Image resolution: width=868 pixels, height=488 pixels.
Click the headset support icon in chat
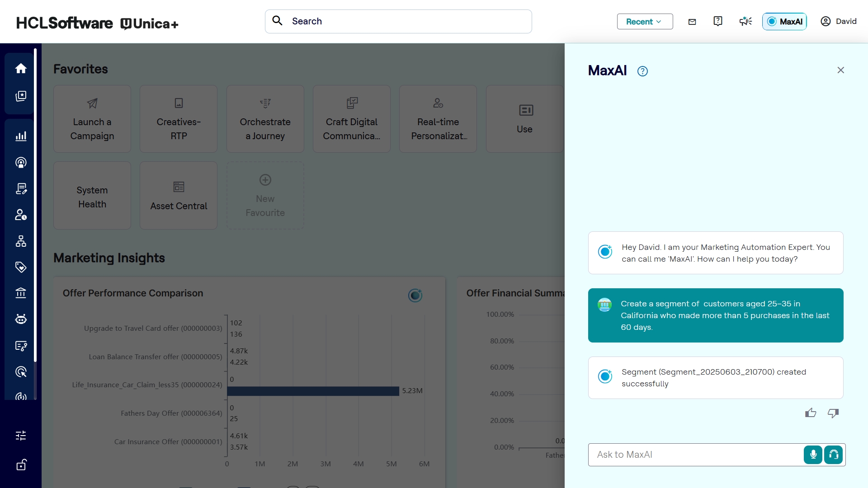[x=834, y=455]
